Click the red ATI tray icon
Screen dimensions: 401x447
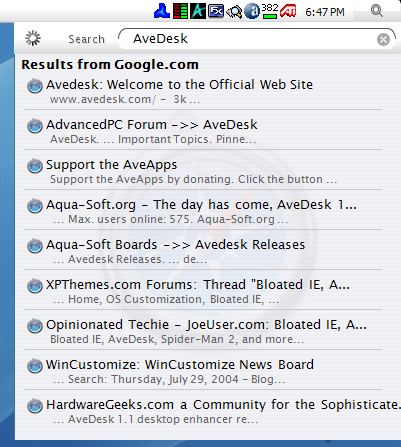pyautogui.click(x=288, y=11)
